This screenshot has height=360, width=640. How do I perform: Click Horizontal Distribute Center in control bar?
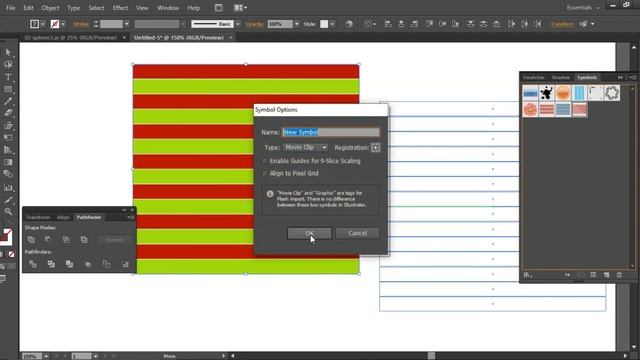coord(524,24)
